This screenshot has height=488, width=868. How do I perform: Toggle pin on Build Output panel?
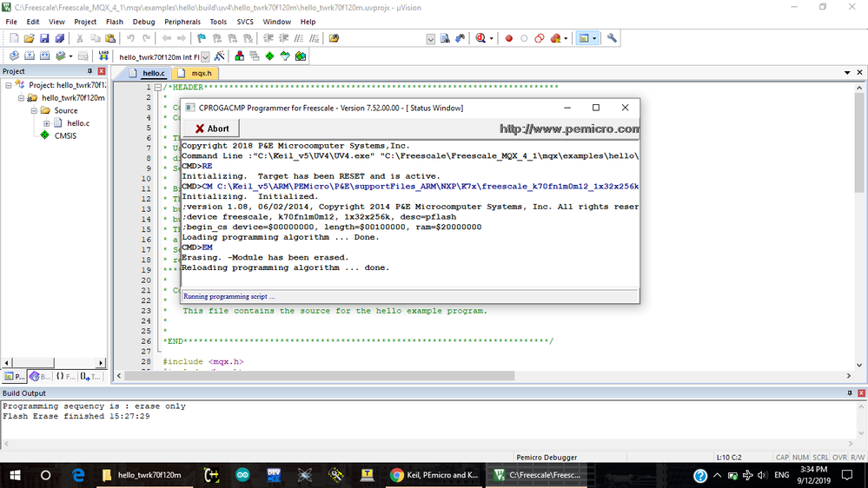(850, 392)
